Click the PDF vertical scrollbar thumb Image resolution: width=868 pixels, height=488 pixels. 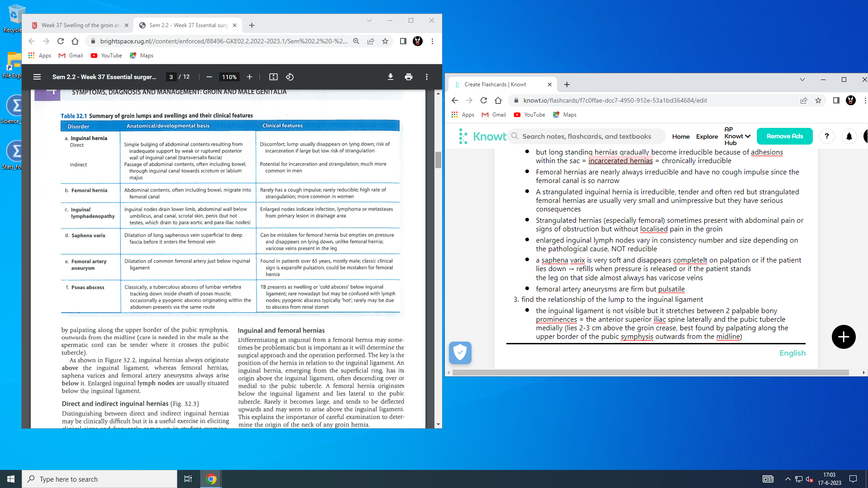[438, 160]
